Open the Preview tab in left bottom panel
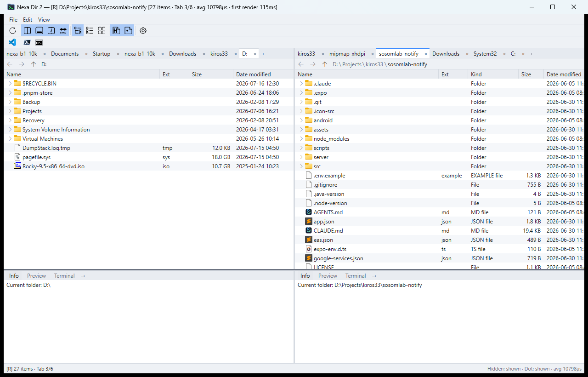The height and width of the screenshot is (377, 588). click(36, 276)
